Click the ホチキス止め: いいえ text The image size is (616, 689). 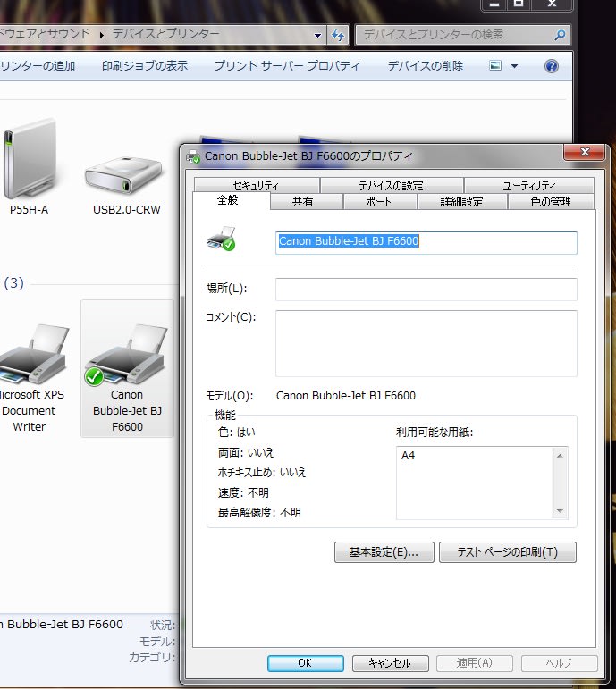point(262,473)
